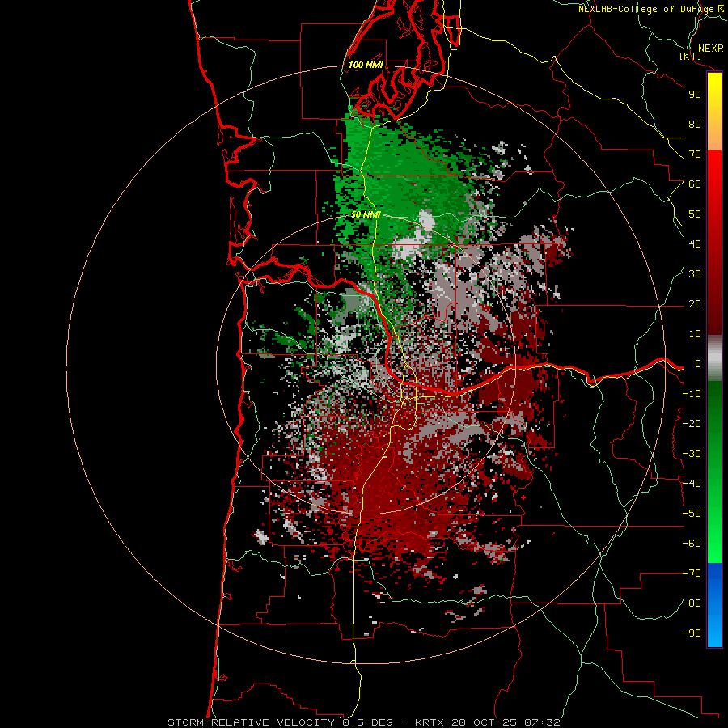Click the 10 value on the velocity scale
This screenshot has width=728, height=728.
coord(695,334)
